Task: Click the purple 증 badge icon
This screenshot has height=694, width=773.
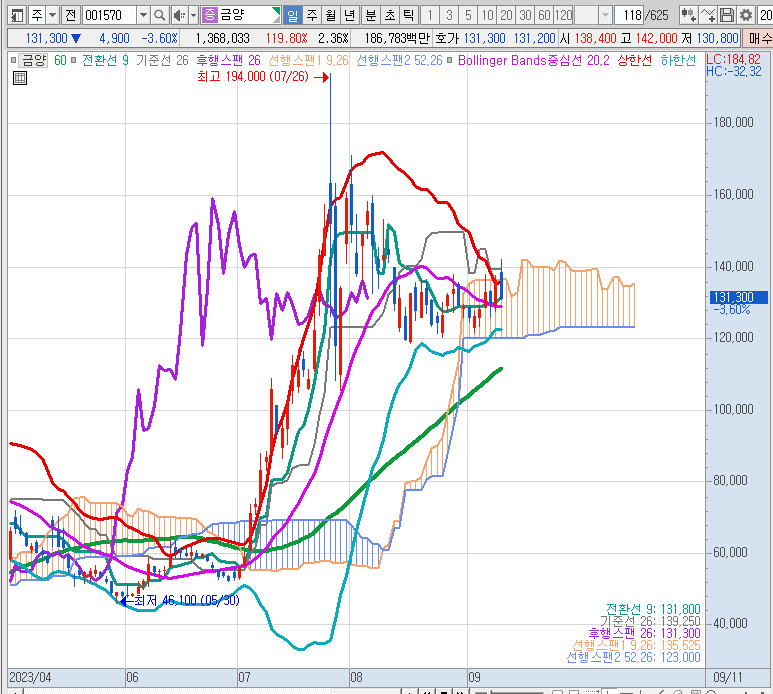Action: point(210,15)
